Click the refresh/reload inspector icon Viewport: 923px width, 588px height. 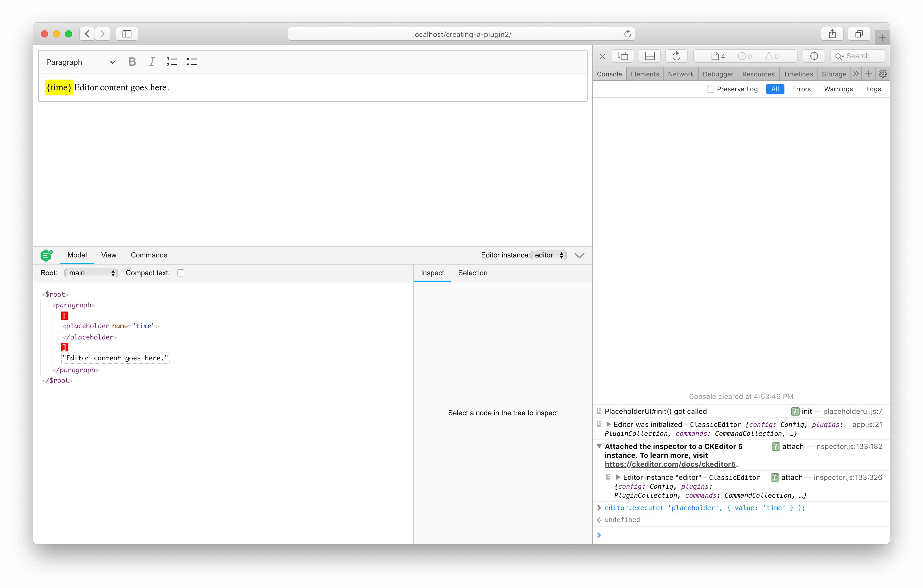[x=676, y=55]
